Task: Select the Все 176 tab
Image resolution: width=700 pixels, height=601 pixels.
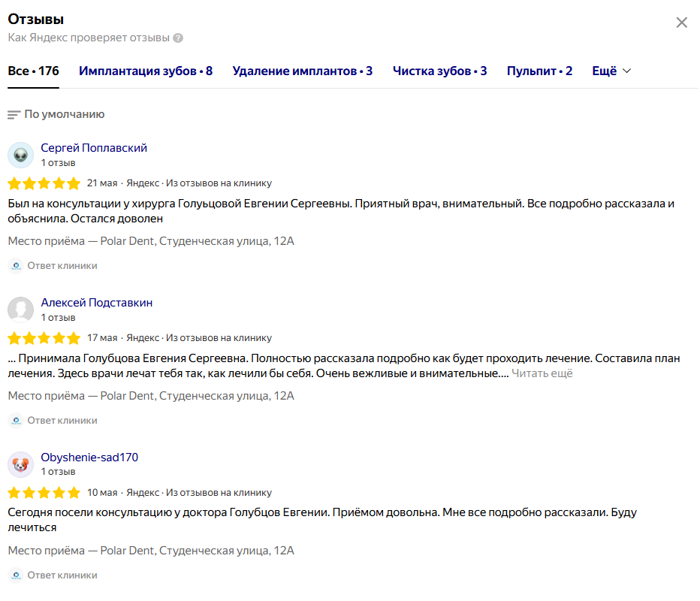Action: click(x=34, y=71)
